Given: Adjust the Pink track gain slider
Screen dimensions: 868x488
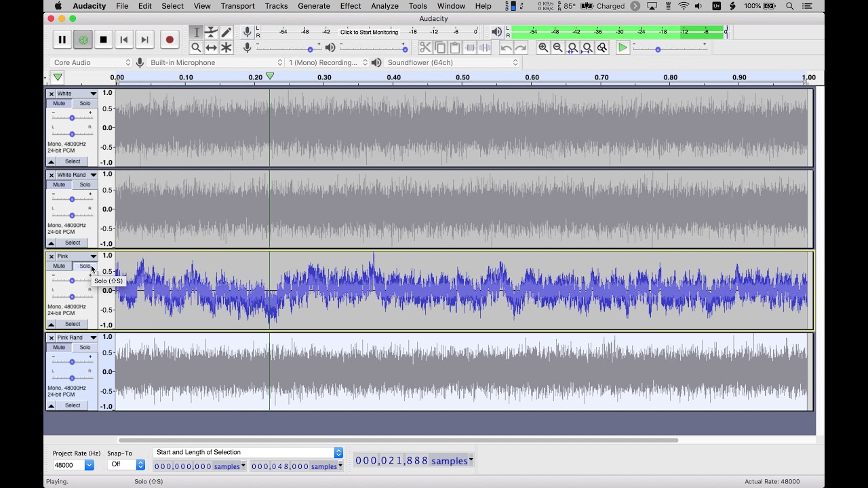Looking at the screenshot, I should pos(72,281).
